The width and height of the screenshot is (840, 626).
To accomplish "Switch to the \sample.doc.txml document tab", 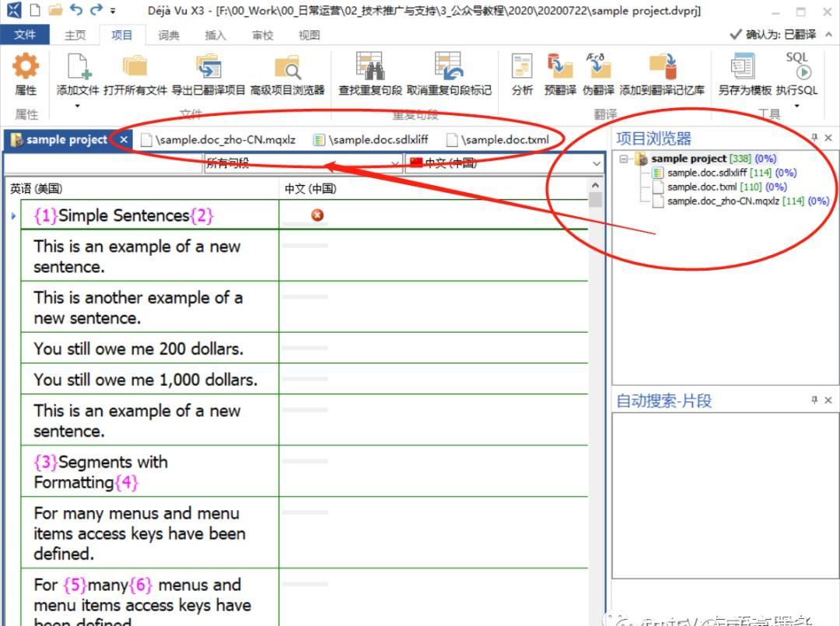I will click(499, 140).
